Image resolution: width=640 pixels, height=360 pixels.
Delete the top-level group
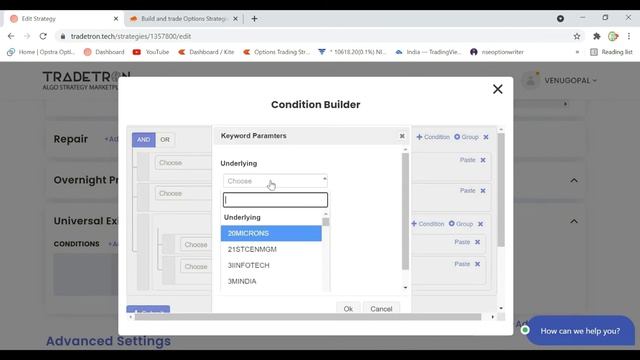point(486,137)
